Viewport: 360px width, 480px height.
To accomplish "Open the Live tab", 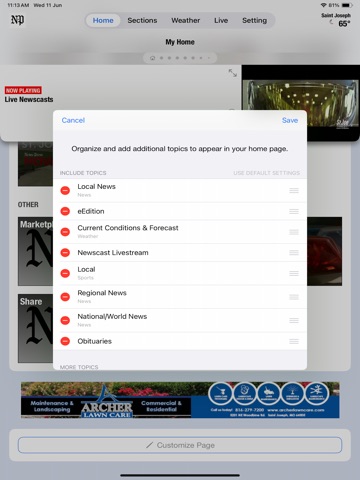I will [221, 20].
